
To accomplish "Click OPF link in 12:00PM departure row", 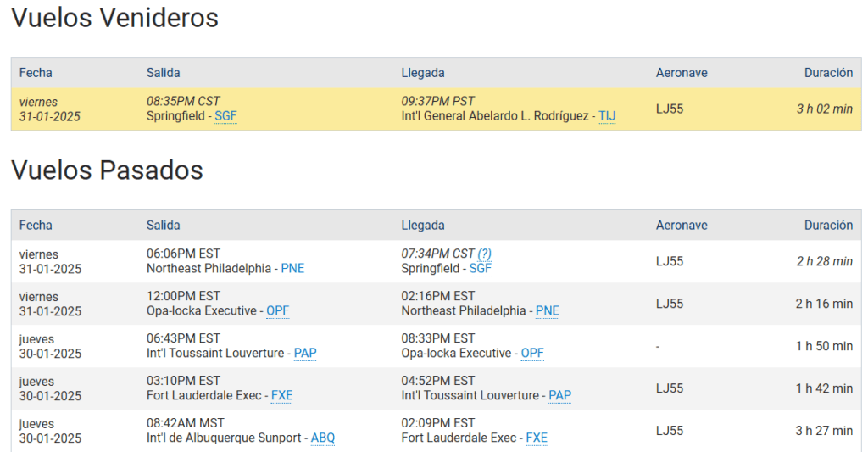I will click(x=277, y=311).
